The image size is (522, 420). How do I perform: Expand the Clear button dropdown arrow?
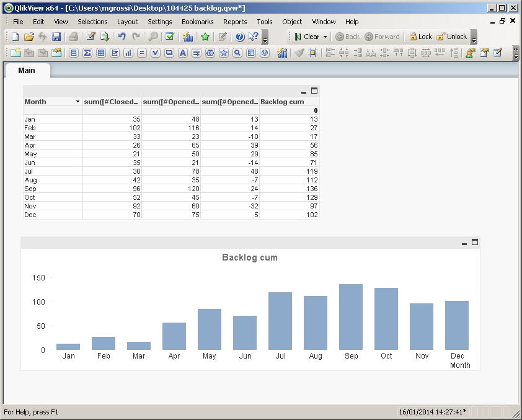(x=325, y=37)
